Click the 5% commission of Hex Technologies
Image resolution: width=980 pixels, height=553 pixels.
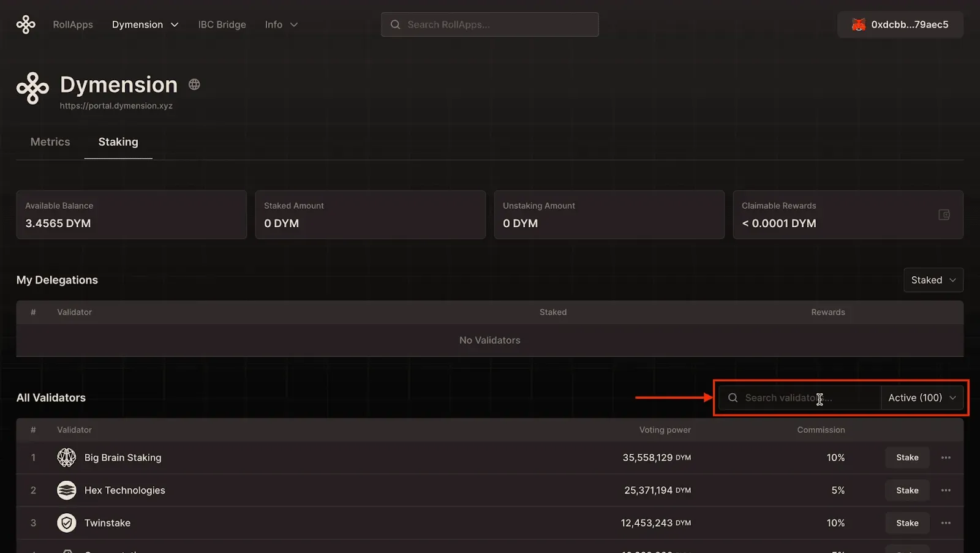click(x=838, y=490)
